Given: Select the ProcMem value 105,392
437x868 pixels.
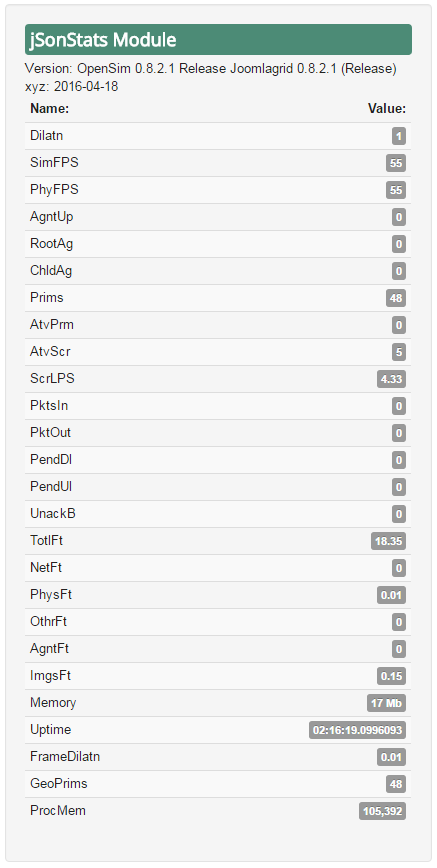Looking at the screenshot, I should 382,811.
